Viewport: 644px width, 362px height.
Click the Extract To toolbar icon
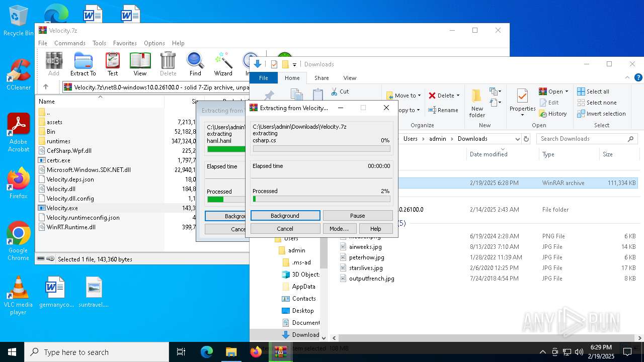(x=83, y=64)
